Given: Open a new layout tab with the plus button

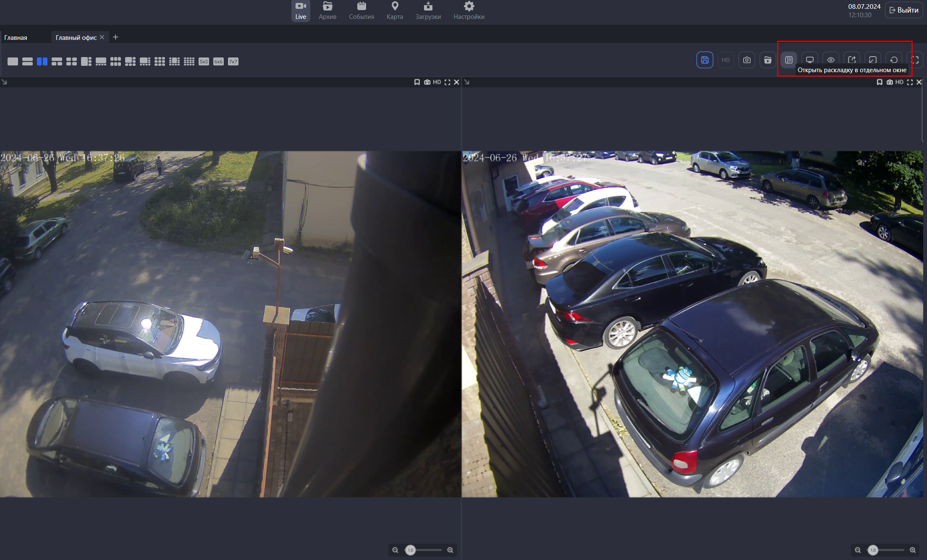Looking at the screenshot, I should pyautogui.click(x=115, y=37).
